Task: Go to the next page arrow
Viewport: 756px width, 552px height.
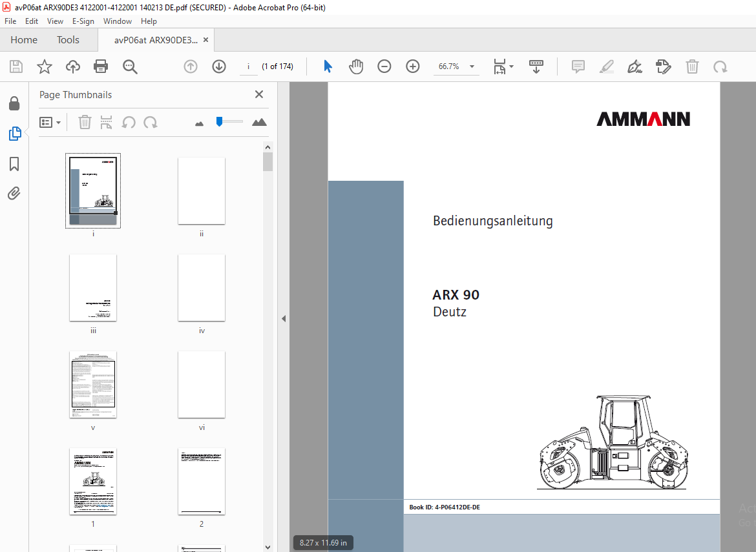Action: pos(219,66)
